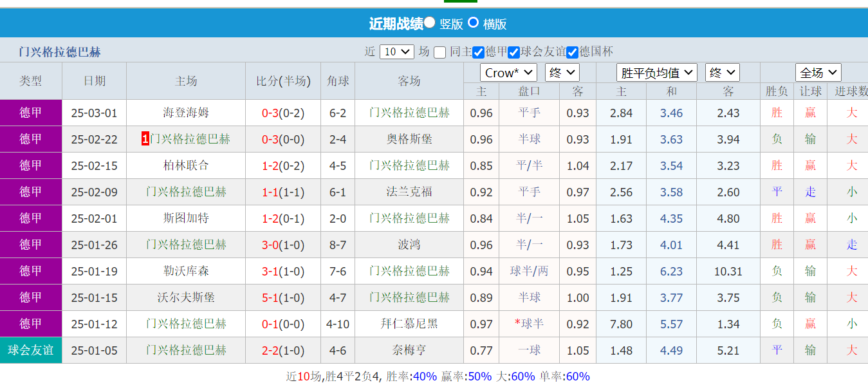Open the match count dropdown showing 10
Screen dimensions: 868x383
pyautogui.click(x=397, y=50)
